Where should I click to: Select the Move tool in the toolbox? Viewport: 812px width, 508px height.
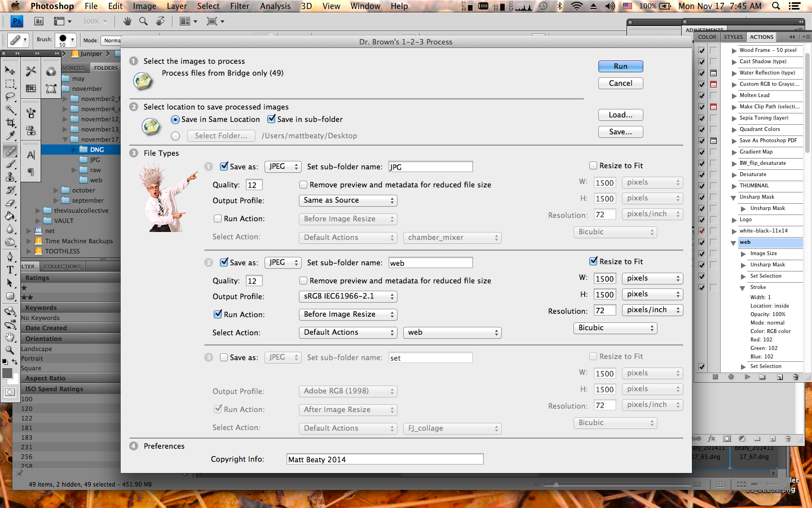10,71
